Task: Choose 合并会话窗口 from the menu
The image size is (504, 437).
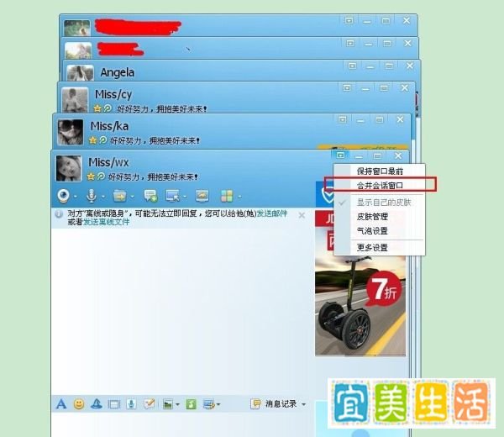Action: 380,185
